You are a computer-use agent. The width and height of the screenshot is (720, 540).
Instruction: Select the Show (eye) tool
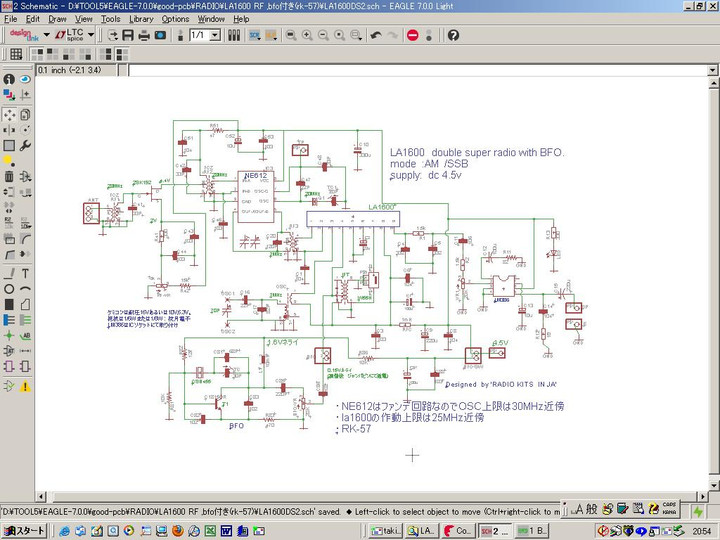(x=25, y=79)
